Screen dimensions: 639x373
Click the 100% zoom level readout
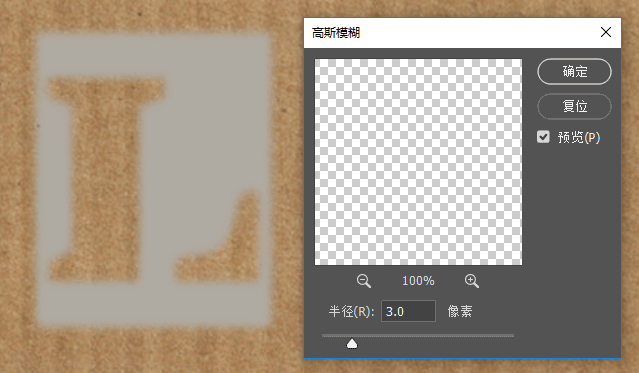pos(418,281)
